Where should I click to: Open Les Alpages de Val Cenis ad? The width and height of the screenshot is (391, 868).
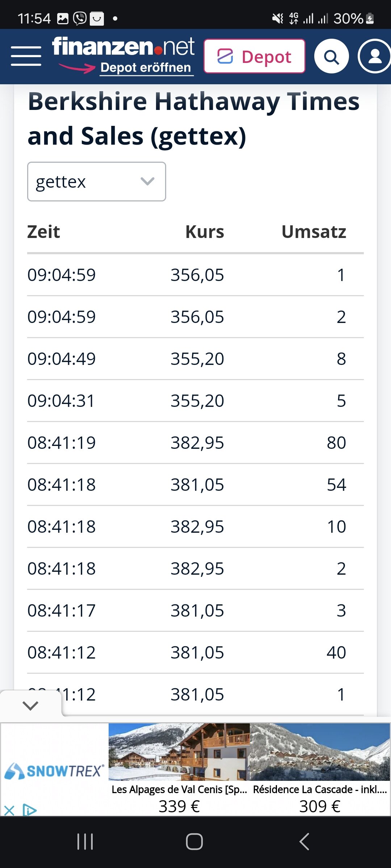tap(179, 767)
